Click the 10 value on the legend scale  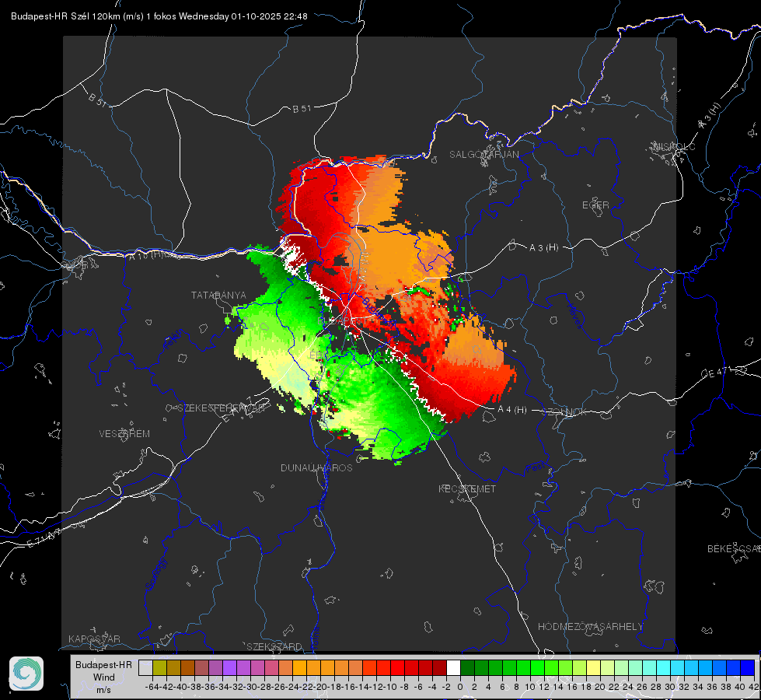(530, 687)
